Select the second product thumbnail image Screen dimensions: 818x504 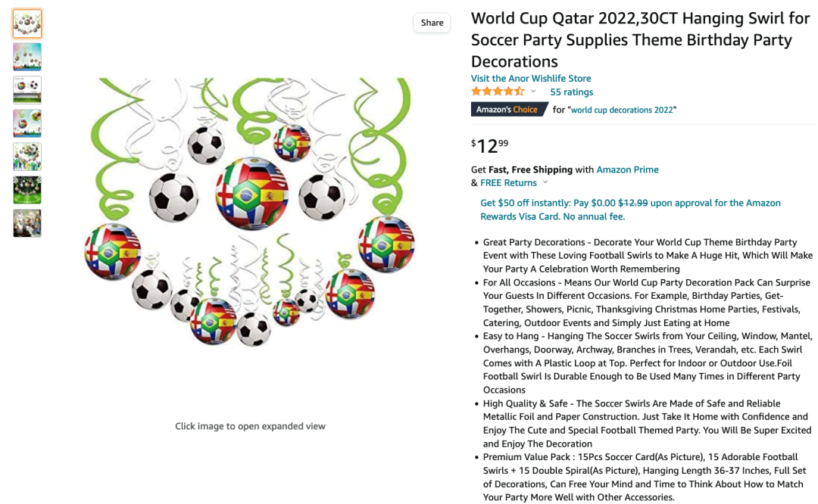(x=27, y=57)
